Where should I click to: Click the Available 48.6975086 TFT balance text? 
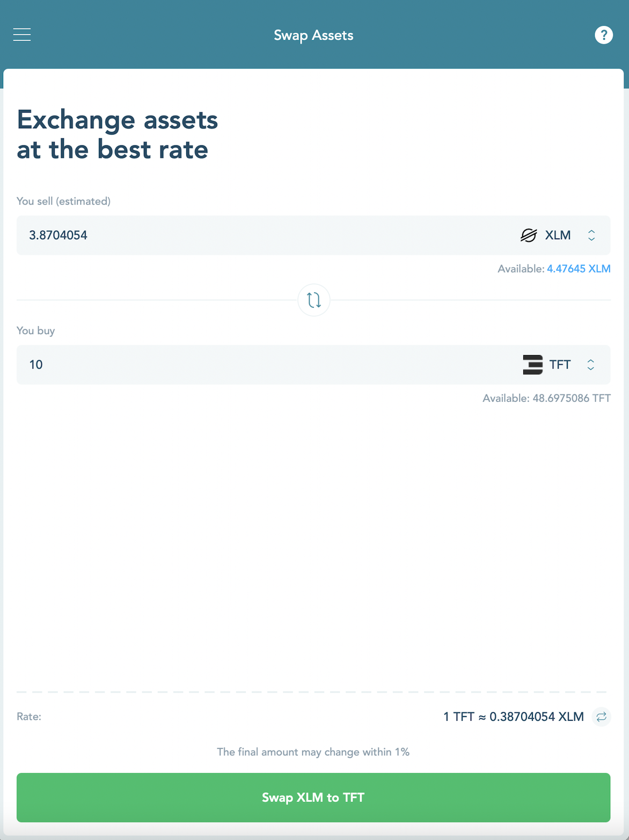click(546, 398)
